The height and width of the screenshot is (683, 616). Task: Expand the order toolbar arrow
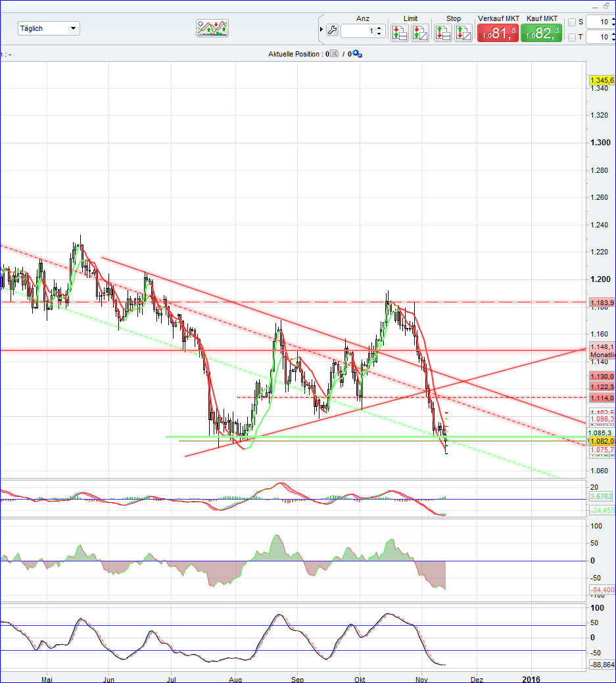point(321,30)
